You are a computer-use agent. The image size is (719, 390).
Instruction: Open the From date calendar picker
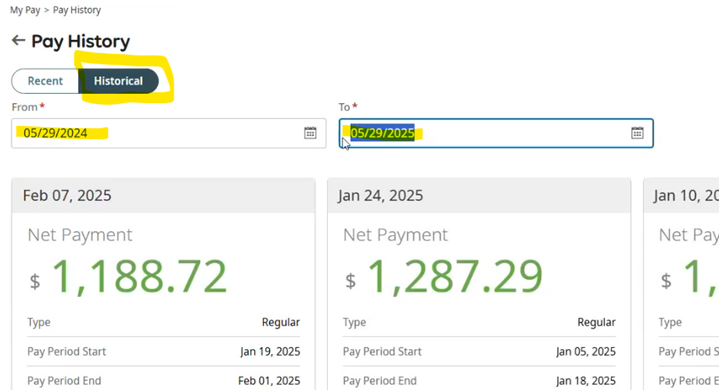(x=310, y=133)
